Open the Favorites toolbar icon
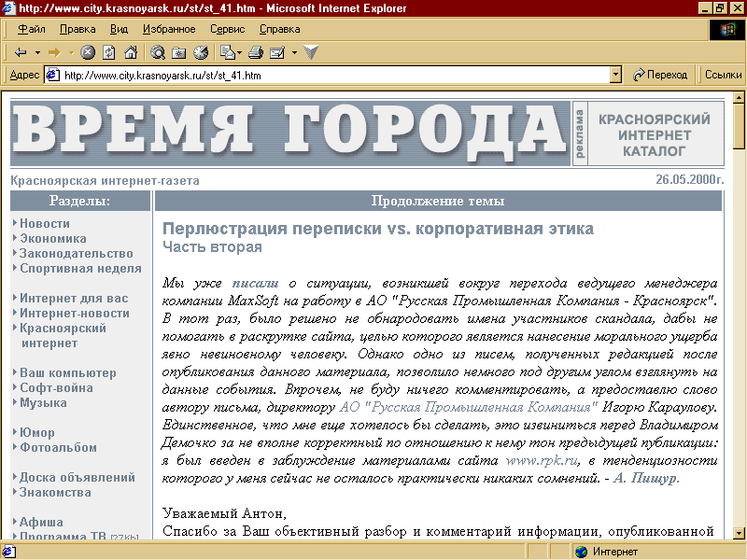This screenshot has height=560, width=747. 179,52
